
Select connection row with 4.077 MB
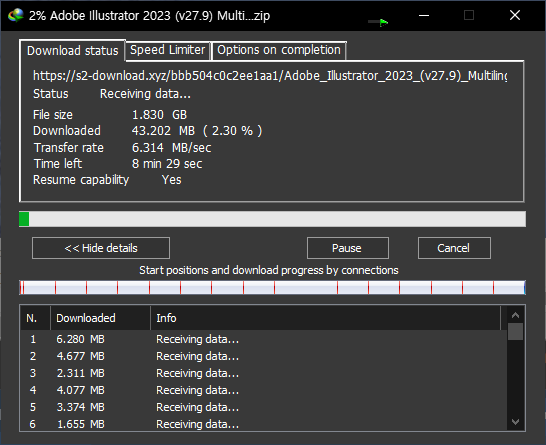[263, 390]
